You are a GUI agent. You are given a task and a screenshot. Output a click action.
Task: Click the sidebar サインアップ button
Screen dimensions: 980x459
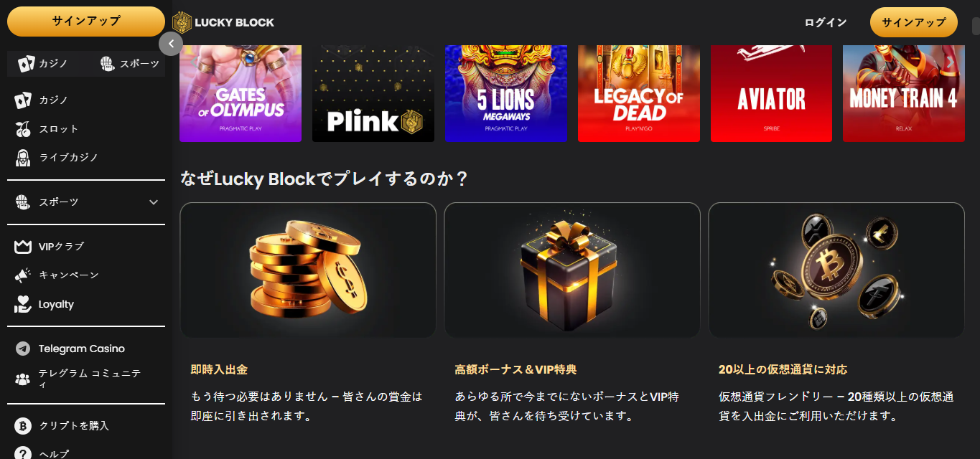coord(86,22)
